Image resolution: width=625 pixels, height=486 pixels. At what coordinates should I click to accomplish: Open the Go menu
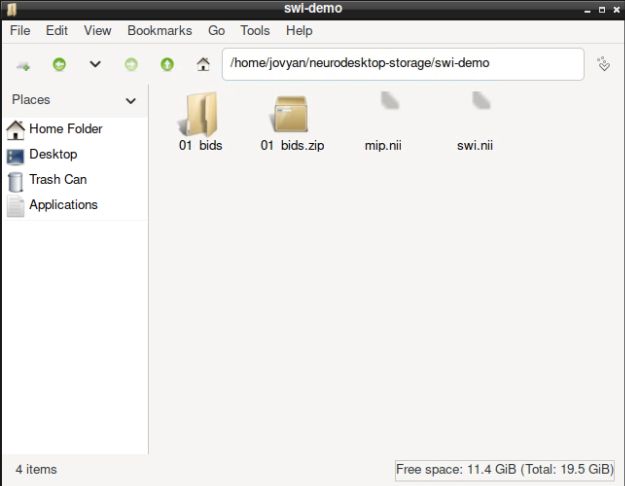coord(216,31)
